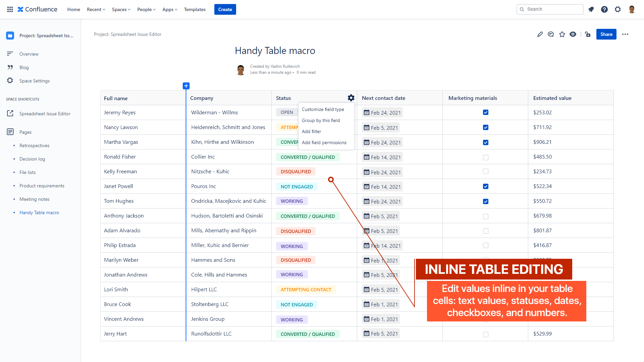Click the blue Share button
Screen dimensions: 644x362
(606, 34)
